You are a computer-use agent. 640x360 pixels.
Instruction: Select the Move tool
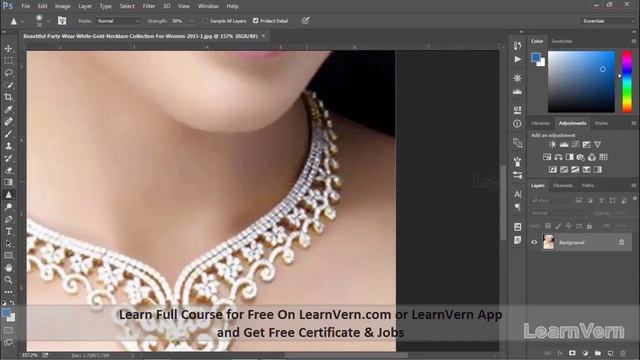coord(8,49)
